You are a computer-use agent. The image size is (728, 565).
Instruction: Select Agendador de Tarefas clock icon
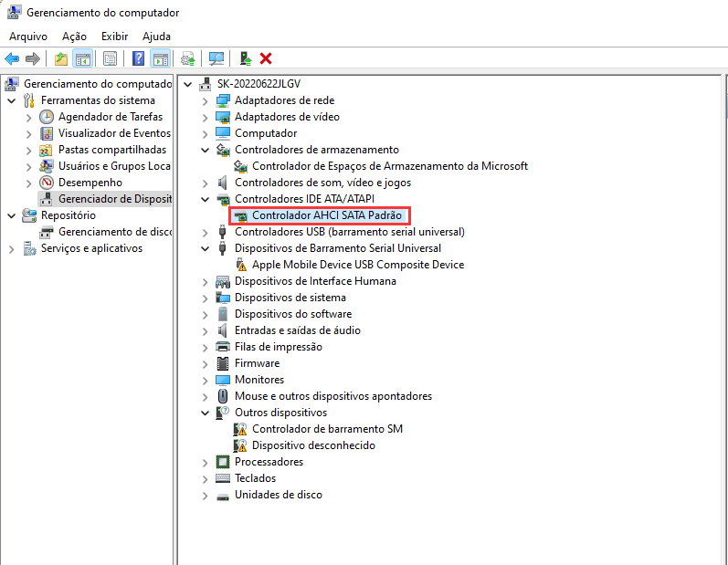[47, 117]
